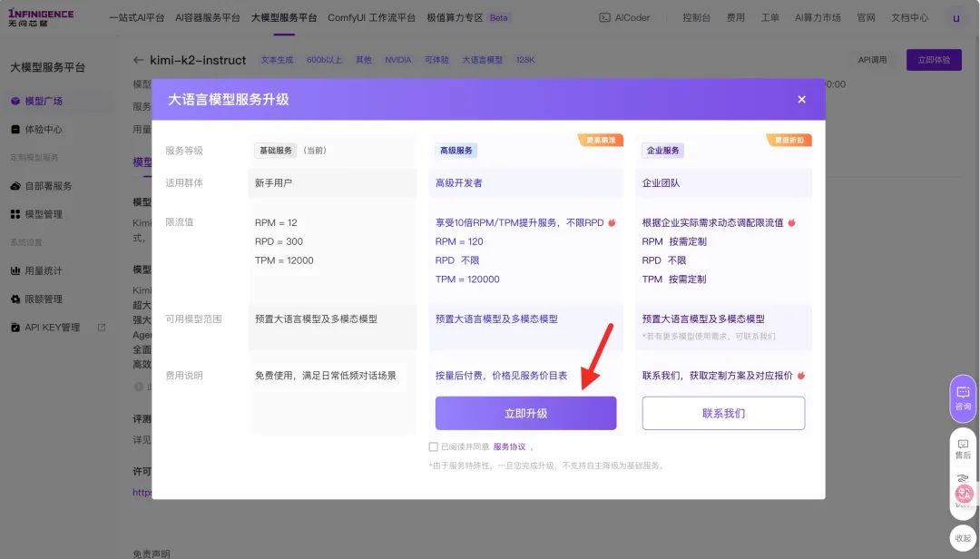980x559 pixels.
Task: Switch to 一站式AI平台 in top navigation
Action: click(x=136, y=17)
